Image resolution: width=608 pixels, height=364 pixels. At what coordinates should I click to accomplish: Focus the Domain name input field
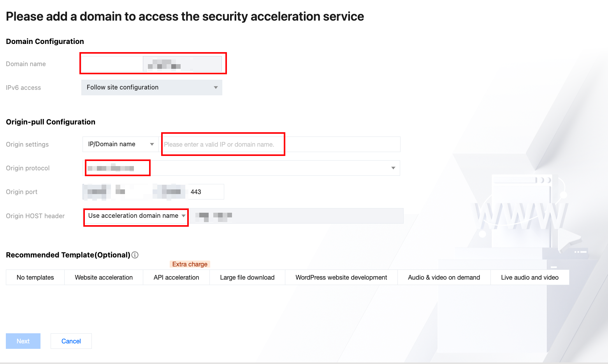[x=112, y=64]
